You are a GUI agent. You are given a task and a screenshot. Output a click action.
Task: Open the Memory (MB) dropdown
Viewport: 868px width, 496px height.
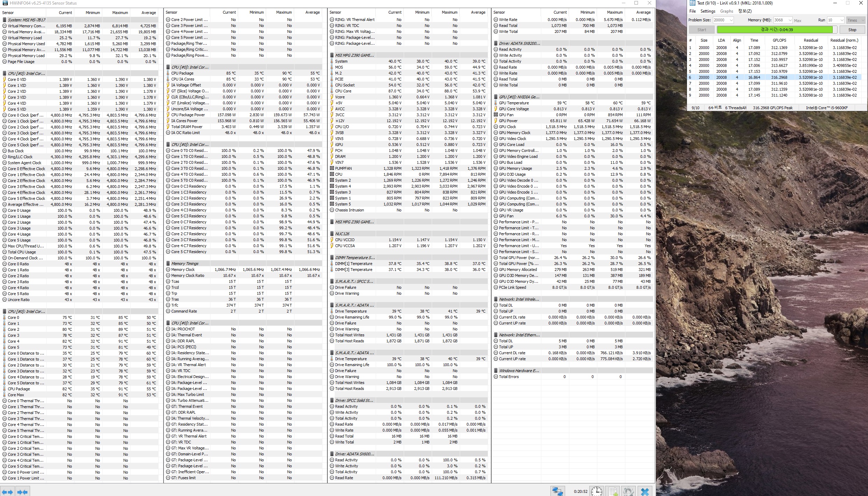790,20
